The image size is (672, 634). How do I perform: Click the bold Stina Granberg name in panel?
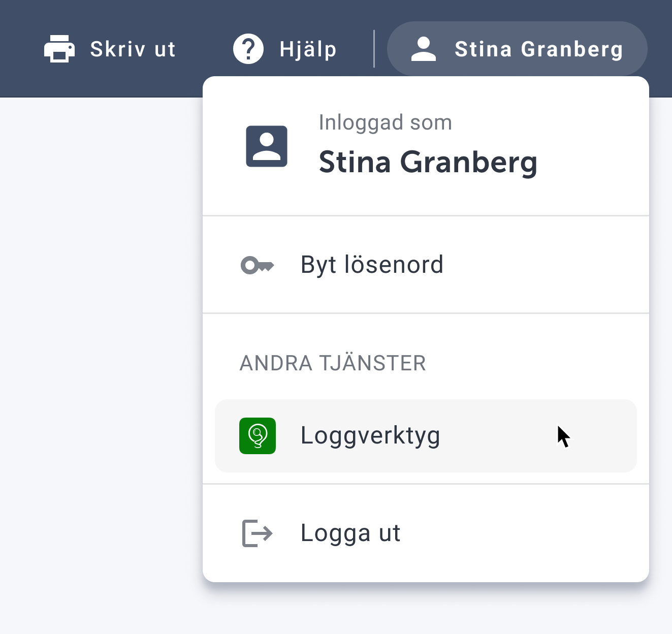(428, 163)
